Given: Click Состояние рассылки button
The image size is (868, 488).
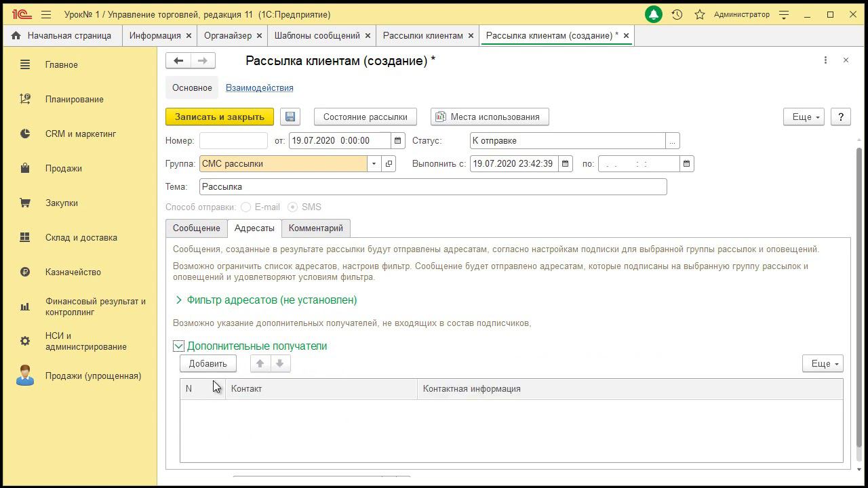Looking at the screenshot, I should (x=366, y=117).
